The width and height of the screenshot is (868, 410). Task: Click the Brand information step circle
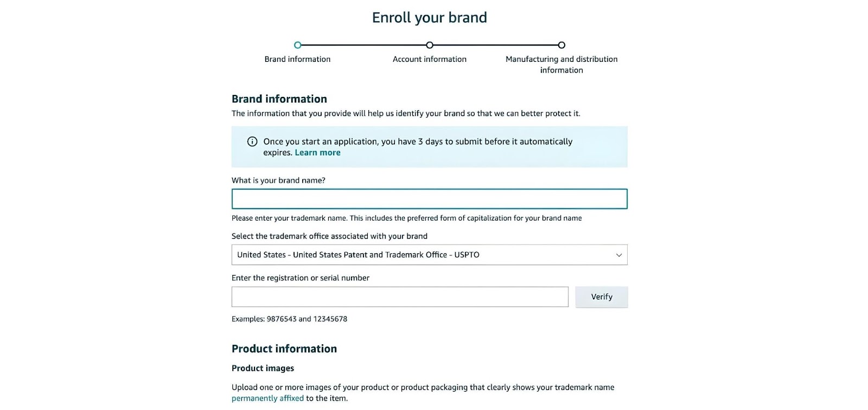point(297,45)
